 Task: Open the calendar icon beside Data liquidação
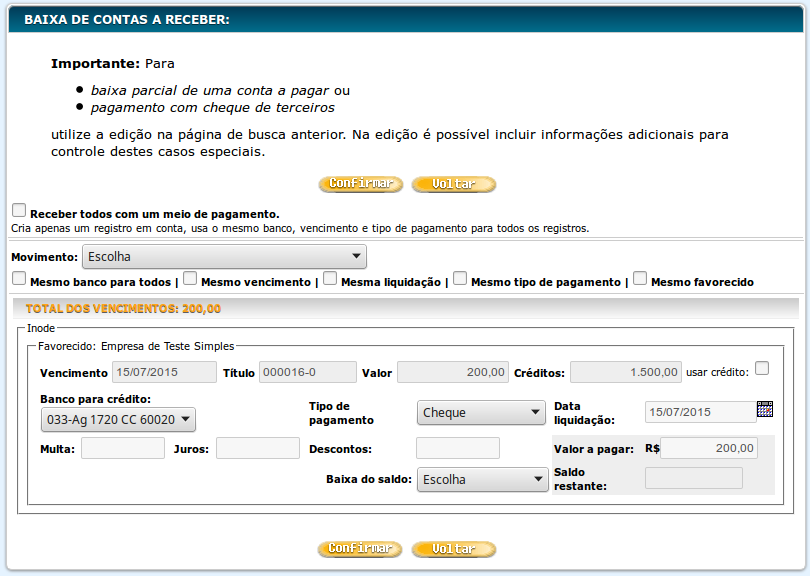(x=765, y=409)
